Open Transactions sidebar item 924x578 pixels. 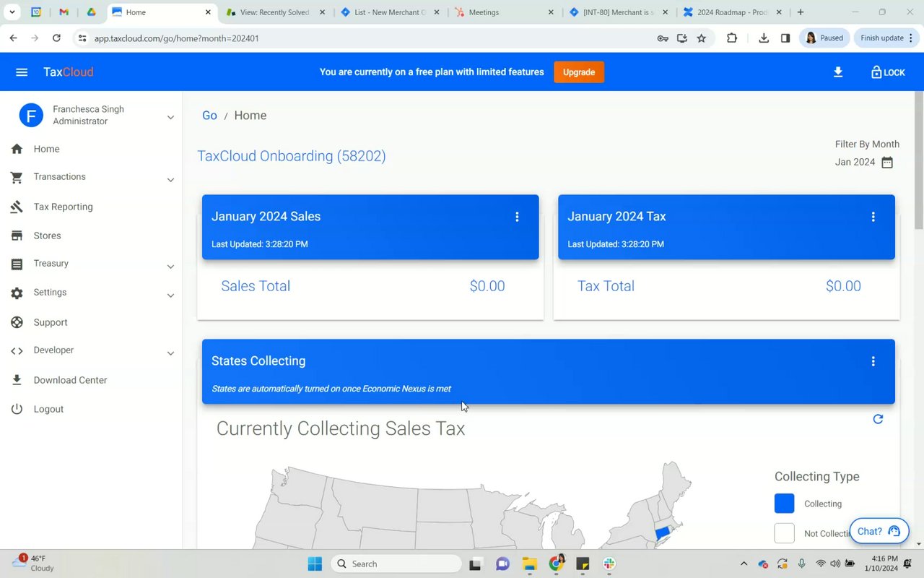(59, 176)
